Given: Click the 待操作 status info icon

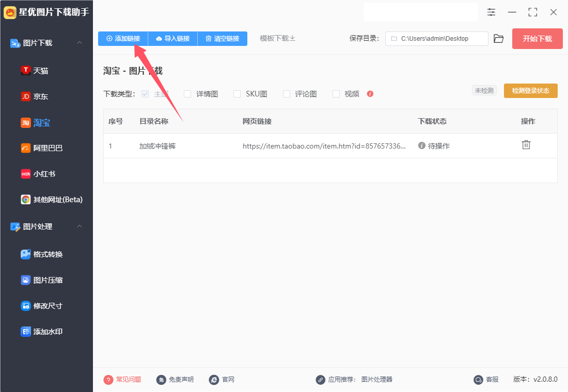Looking at the screenshot, I should [x=422, y=145].
